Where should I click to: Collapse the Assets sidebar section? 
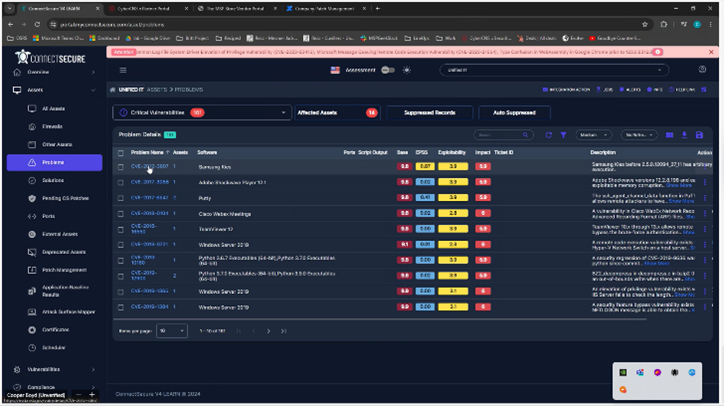(54, 90)
